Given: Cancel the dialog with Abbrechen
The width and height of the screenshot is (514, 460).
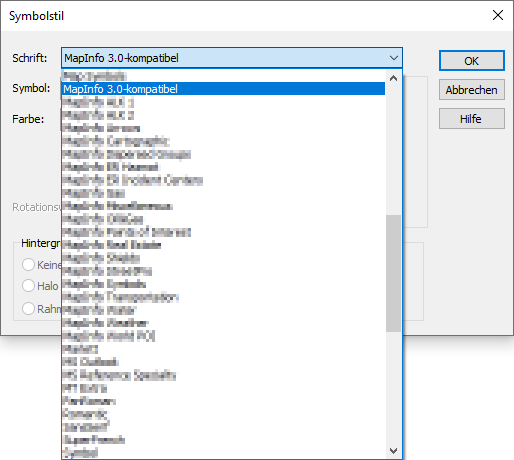Looking at the screenshot, I should pos(472,90).
